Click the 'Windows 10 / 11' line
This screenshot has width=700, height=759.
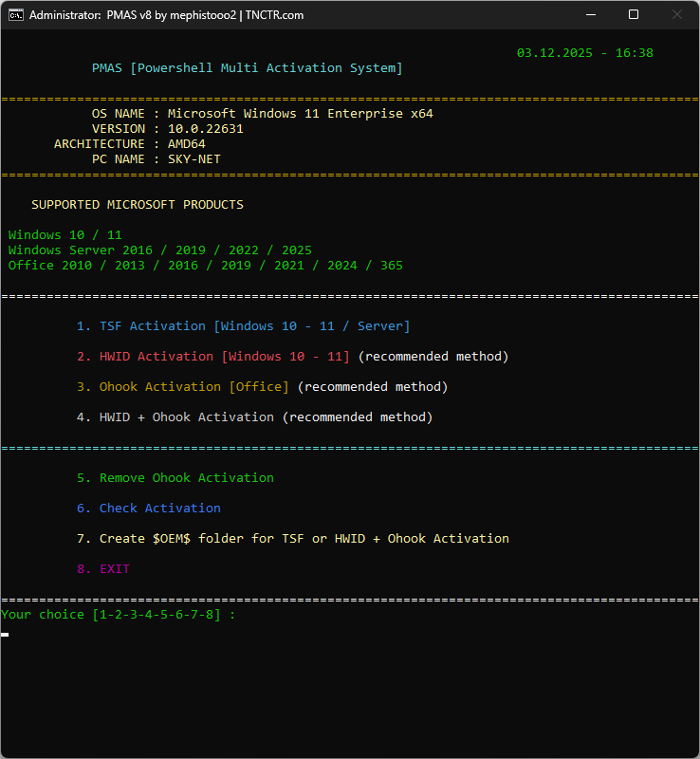point(64,235)
